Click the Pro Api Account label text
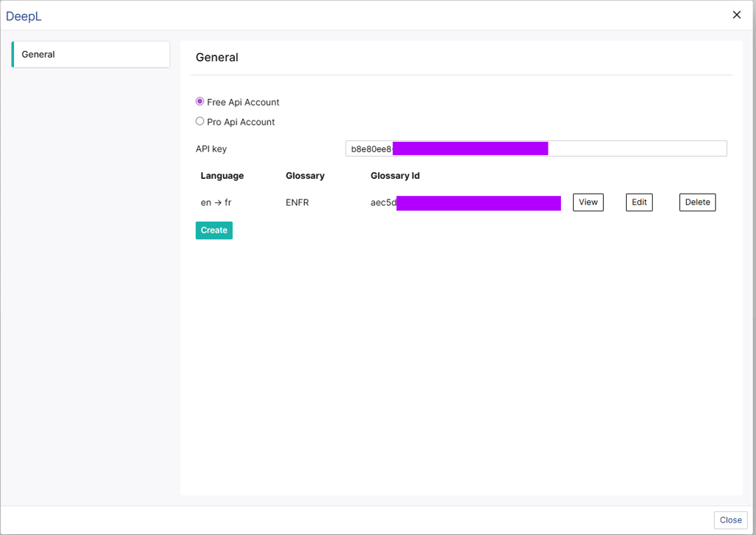The width and height of the screenshot is (756, 535). 241,122
